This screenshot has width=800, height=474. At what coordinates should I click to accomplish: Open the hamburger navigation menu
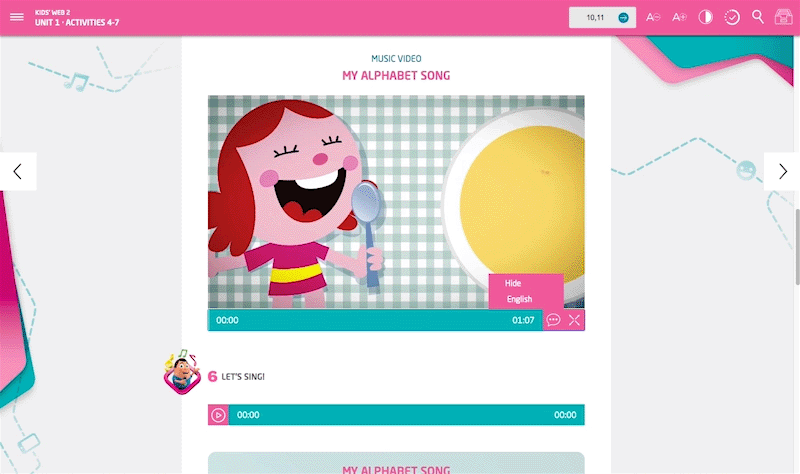16,17
